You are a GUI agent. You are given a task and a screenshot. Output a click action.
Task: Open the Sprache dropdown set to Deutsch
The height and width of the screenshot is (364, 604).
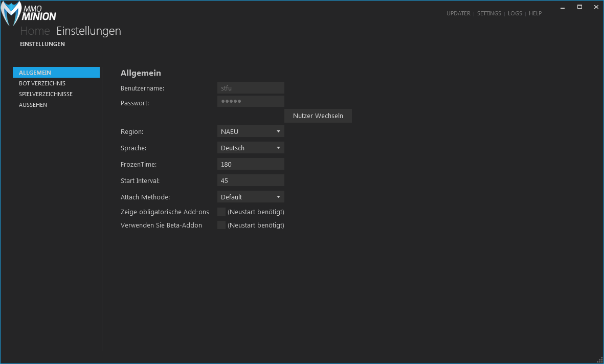pos(251,148)
